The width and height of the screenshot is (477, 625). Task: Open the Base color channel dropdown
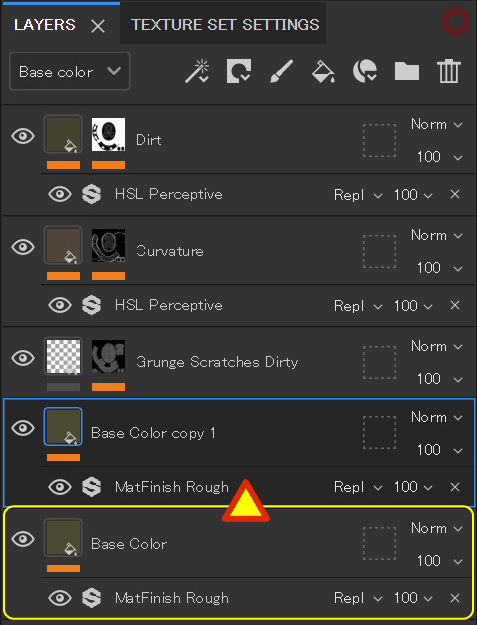70,71
